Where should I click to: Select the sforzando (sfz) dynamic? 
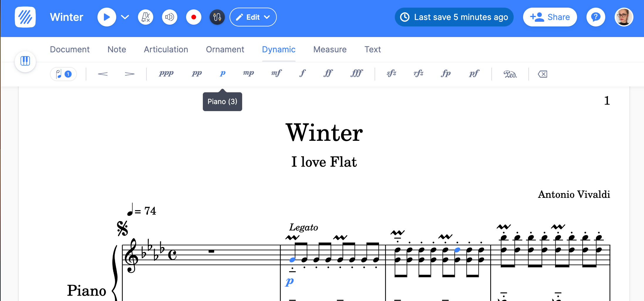[391, 73]
